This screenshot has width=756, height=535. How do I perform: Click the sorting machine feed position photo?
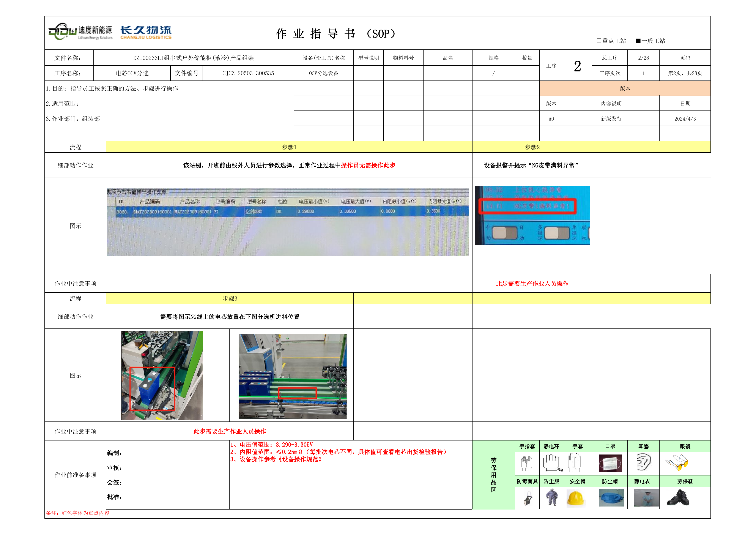(292, 377)
